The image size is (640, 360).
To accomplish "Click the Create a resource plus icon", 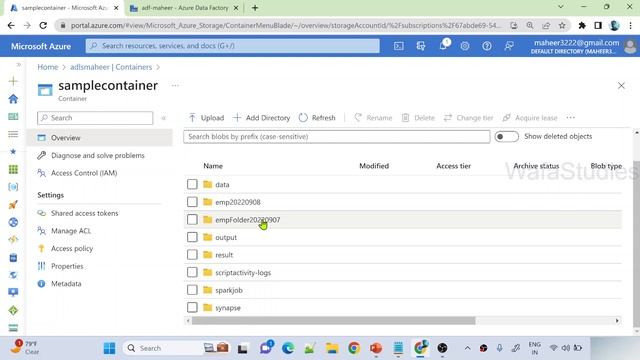I will click(13, 81).
